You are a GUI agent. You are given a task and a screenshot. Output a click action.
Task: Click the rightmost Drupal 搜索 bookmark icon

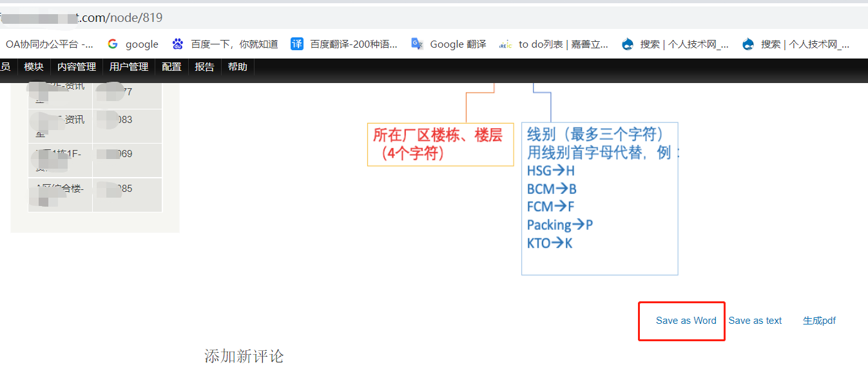click(748, 44)
